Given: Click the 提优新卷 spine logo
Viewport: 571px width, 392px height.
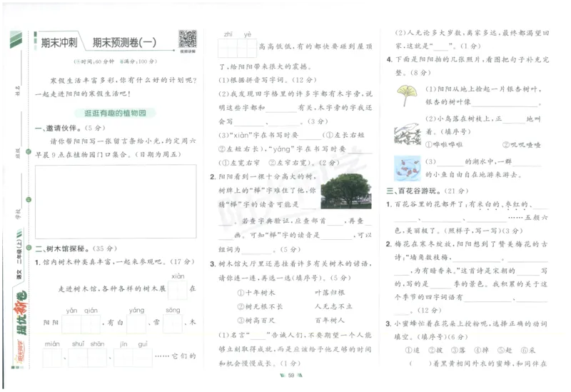Looking at the screenshot, I should pos(21,313).
